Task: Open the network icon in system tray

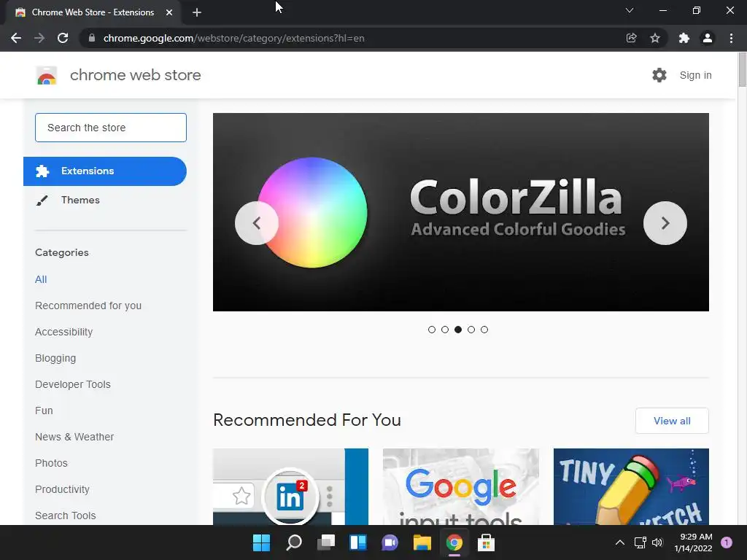Action: [x=640, y=542]
